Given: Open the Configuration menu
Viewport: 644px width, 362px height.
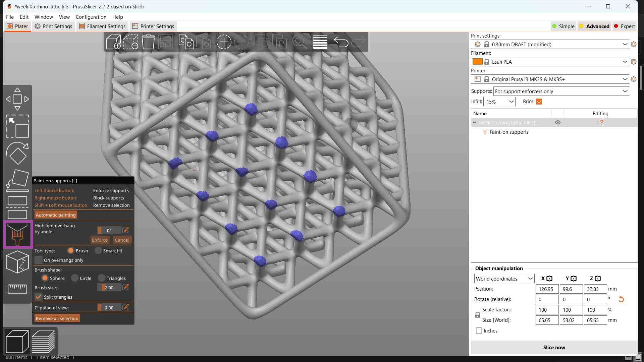Looking at the screenshot, I should click(91, 17).
